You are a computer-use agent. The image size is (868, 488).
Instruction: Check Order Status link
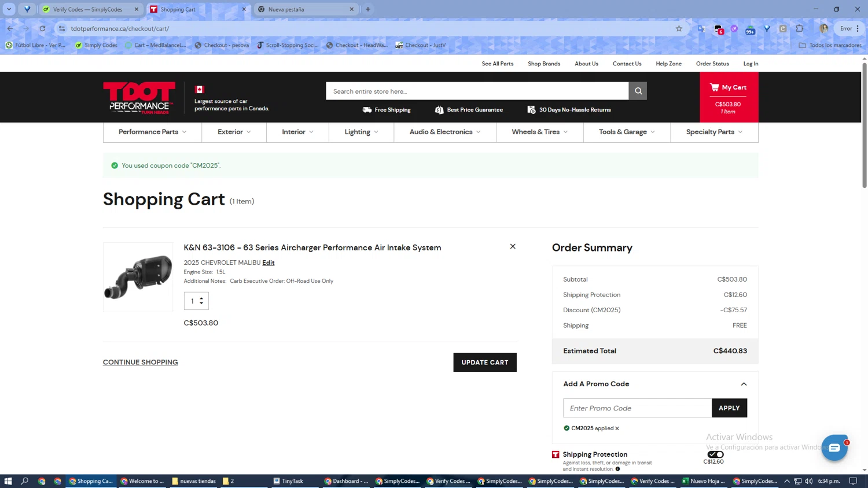[x=712, y=64]
